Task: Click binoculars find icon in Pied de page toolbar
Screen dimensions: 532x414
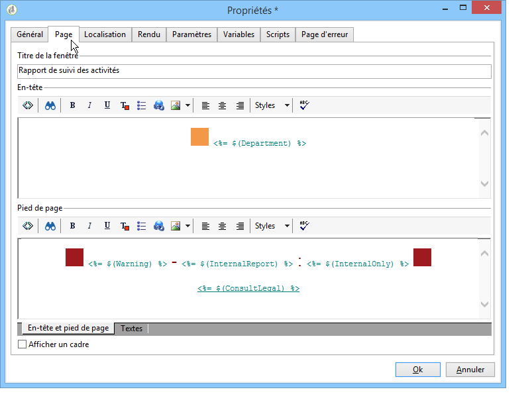Action: coord(50,226)
